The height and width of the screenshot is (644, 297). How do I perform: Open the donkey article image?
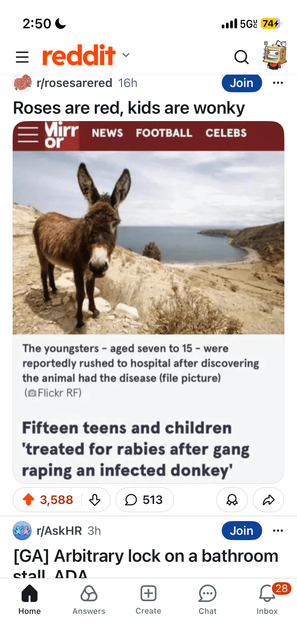(x=148, y=302)
